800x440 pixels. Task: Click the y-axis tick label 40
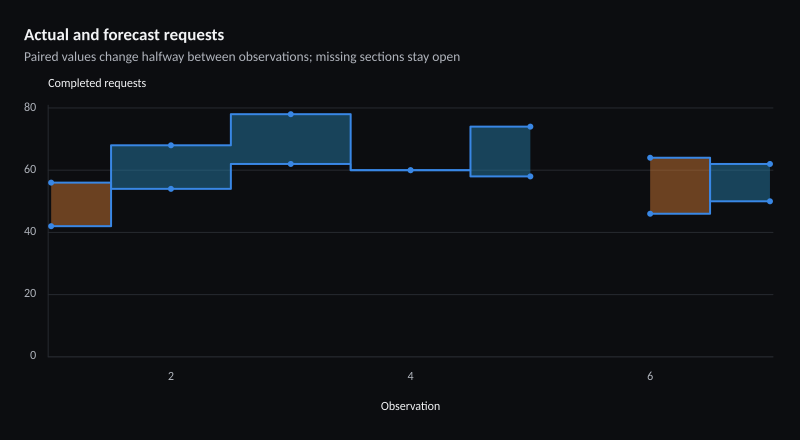pos(30,232)
